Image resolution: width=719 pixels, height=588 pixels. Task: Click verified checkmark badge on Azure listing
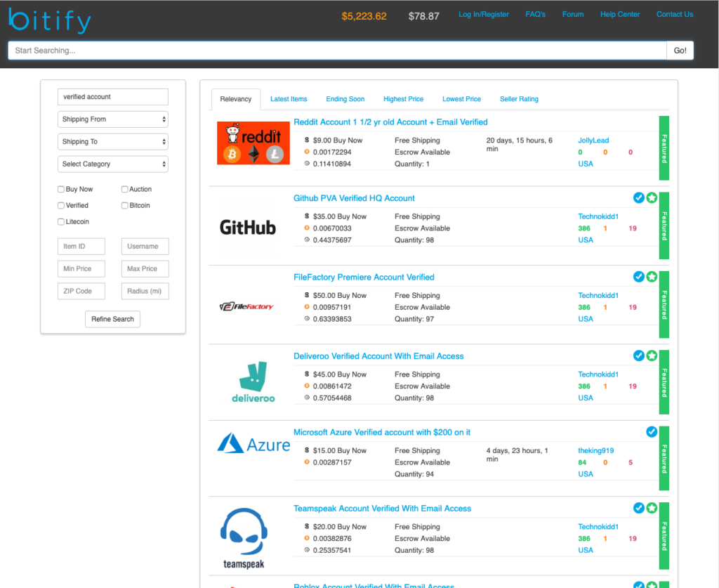coord(652,431)
